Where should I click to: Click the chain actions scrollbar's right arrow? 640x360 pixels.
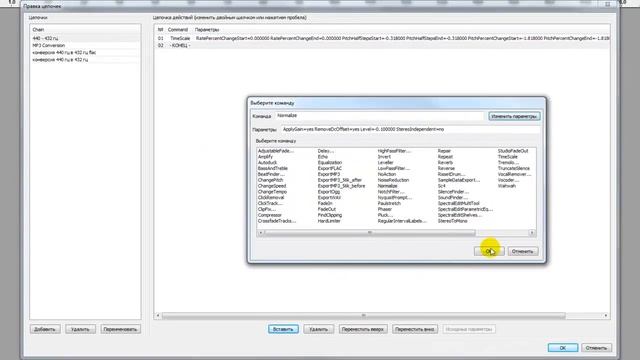point(606,316)
